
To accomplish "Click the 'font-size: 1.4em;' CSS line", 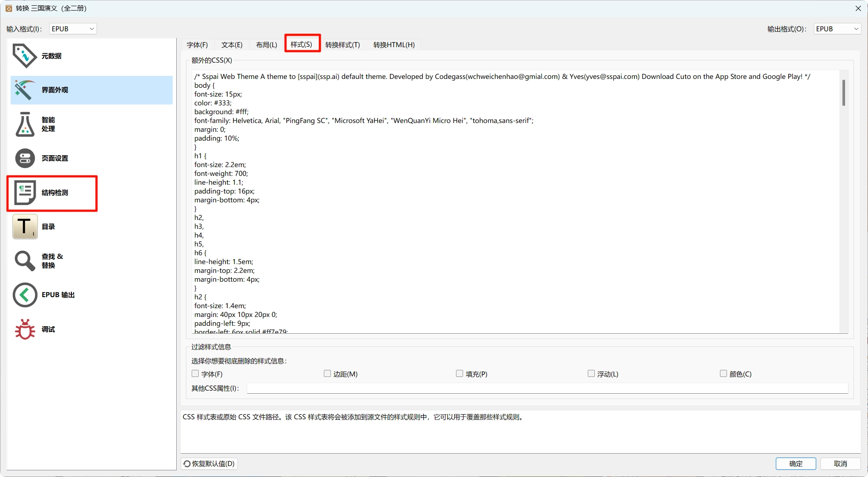I will click(x=220, y=306).
